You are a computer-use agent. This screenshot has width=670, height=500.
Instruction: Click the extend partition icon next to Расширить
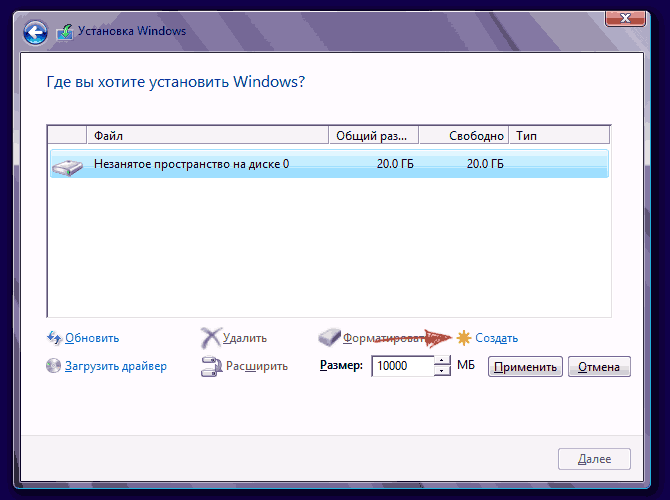212,366
